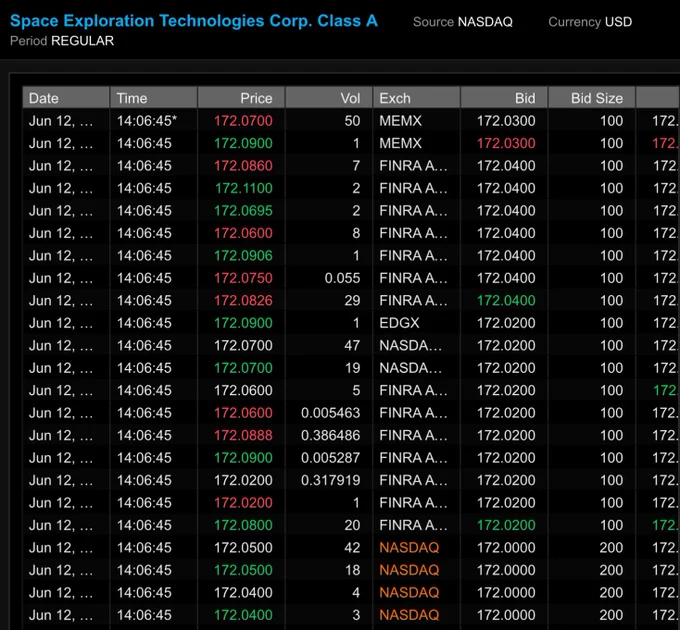680x630 pixels.
Task: Select the red price 172.0700 in MEMX row
Action: click(x=243, y=121)
